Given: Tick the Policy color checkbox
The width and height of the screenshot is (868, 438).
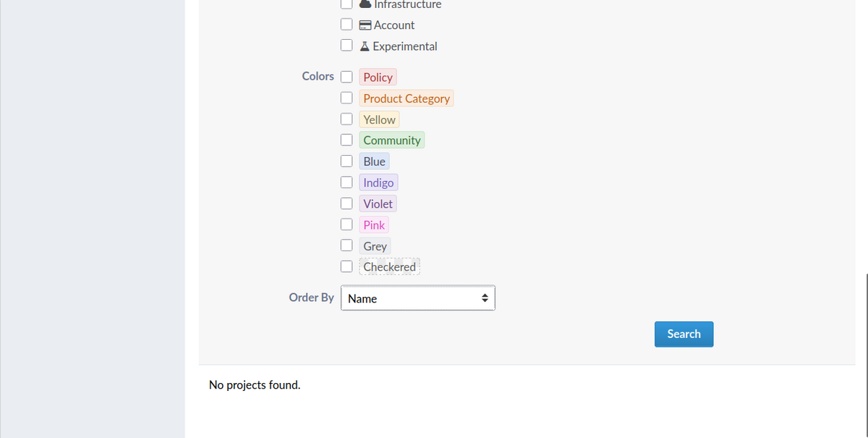Looking at the screenshot, I should tap(347, 77).
